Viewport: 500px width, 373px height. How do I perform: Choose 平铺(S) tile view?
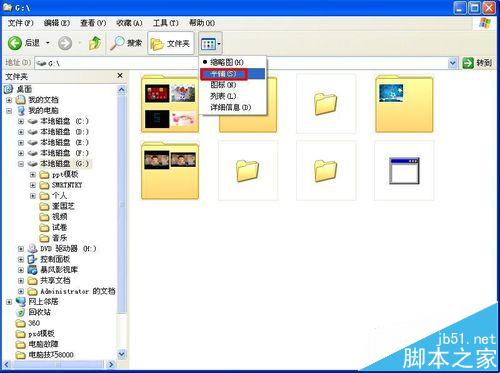coord(232,74)
